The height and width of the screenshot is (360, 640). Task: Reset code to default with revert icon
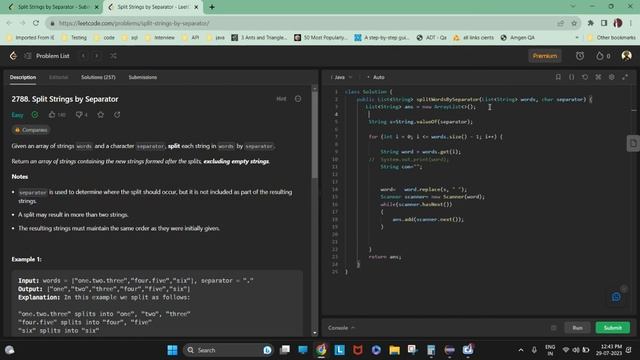coord(585,77)
